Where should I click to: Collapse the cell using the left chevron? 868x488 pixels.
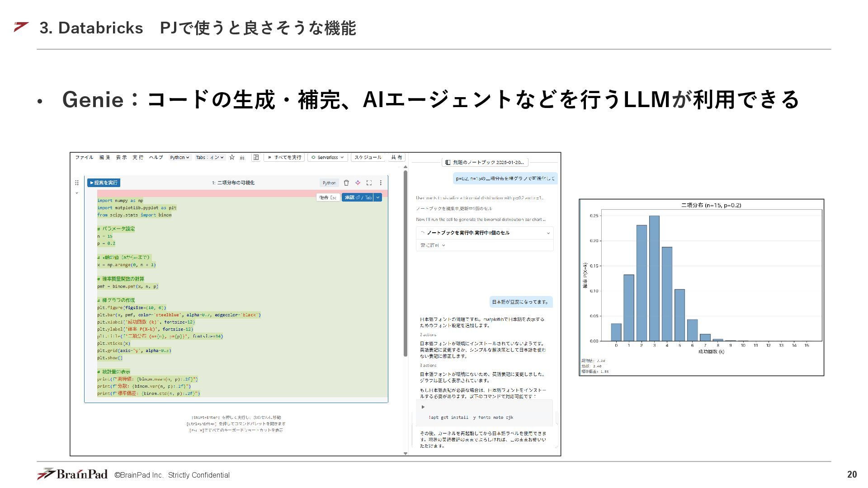coord(77,193)
